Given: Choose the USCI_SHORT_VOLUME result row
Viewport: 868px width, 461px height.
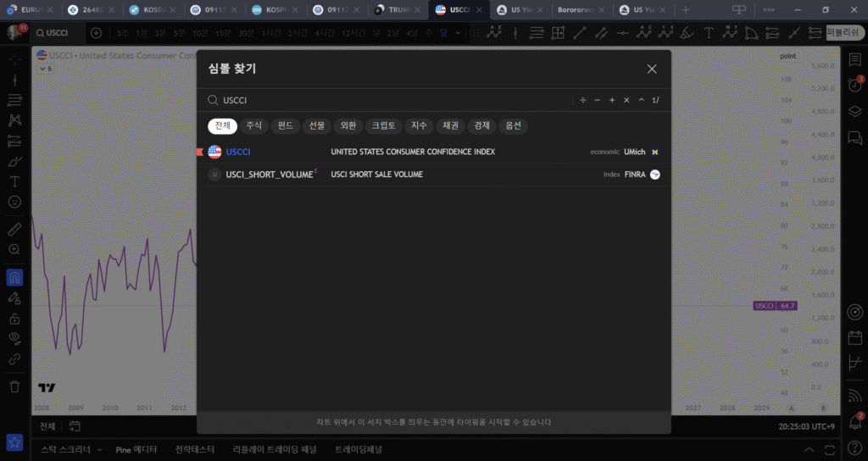Looking at the screenshot, I should 434,175.
